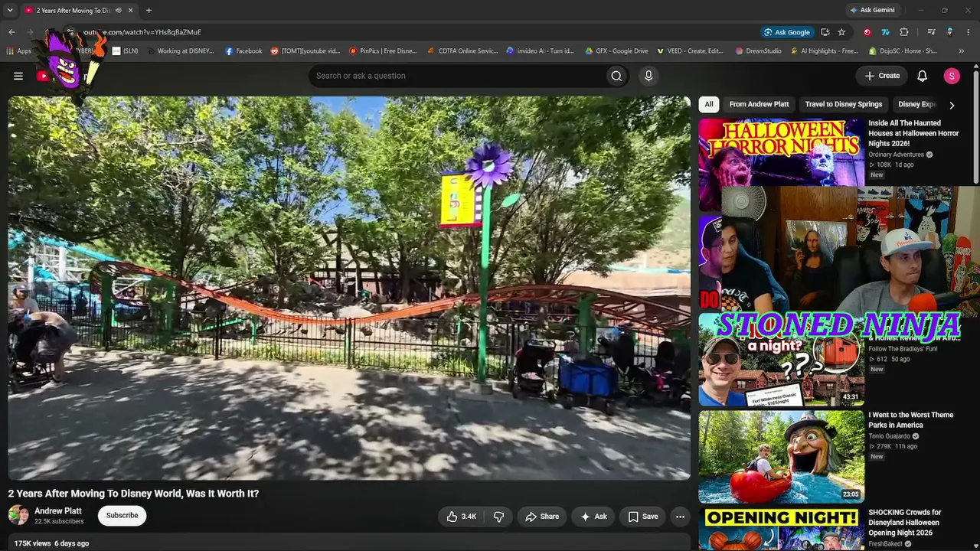Open the DojoSC bookmark
This screenshot has height=551, width=980.
[903, 51]
